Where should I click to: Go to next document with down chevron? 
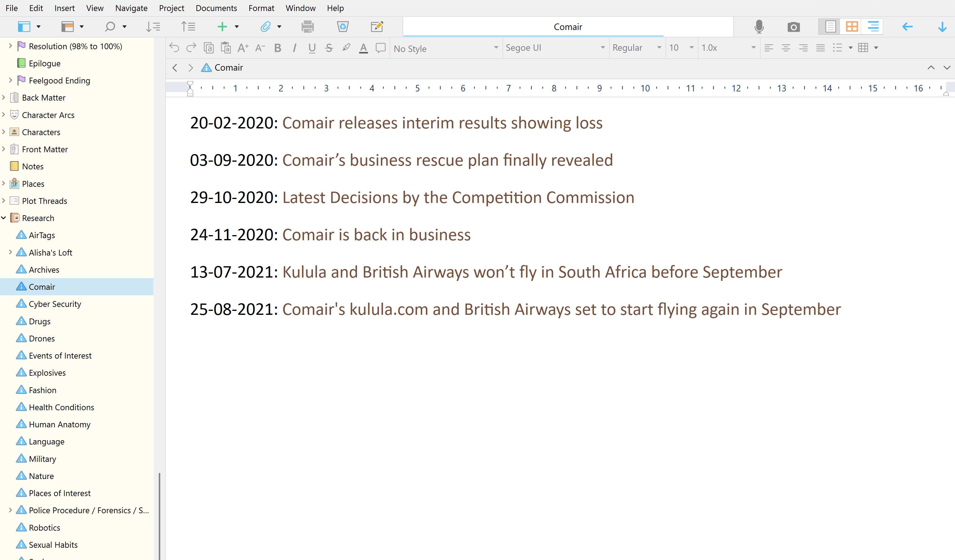pos(947,68)
